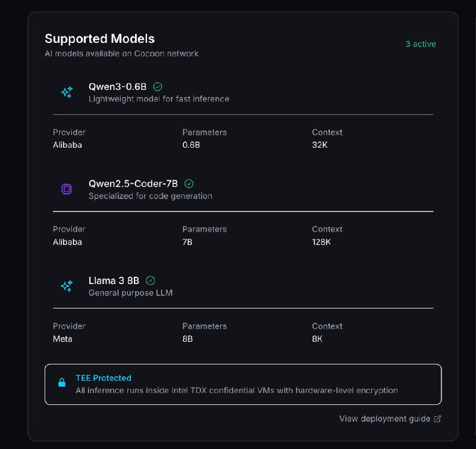Click the Supported Models heading
476x449 pixels.
99,39
